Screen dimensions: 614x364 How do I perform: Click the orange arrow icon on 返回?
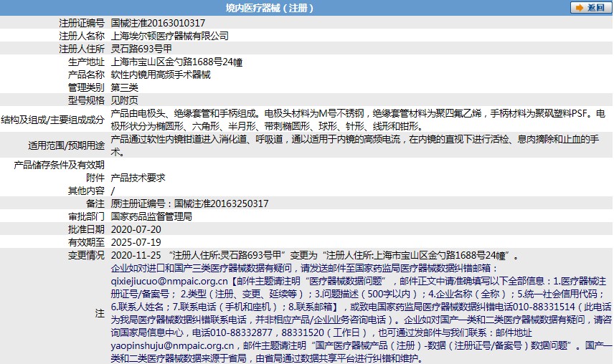pos(580,8)
